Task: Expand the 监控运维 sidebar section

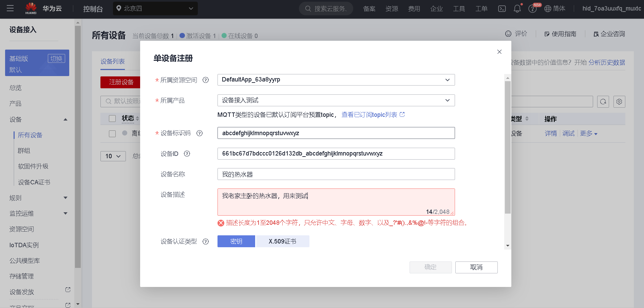Action: [x=65, y=213]
